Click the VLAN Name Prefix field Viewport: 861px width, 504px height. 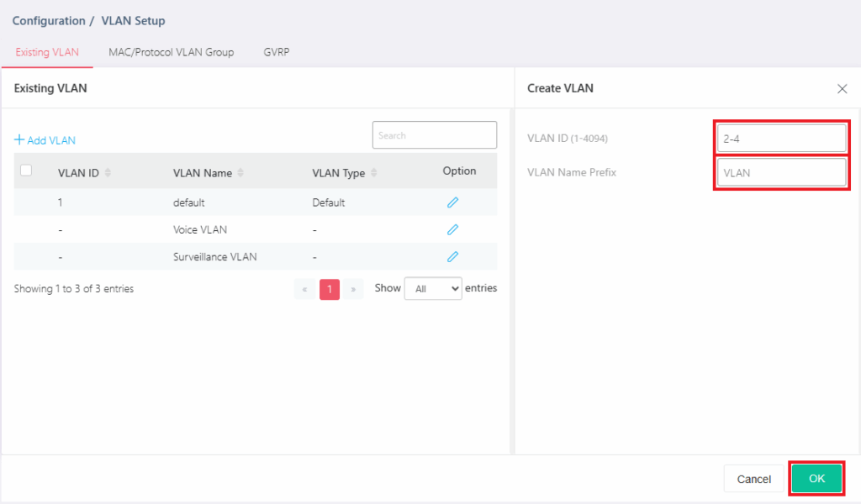coord(781,173)
